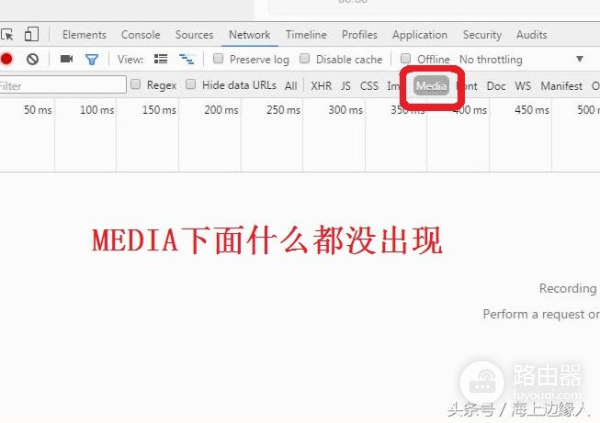Check Hide data URLs checkbox

tap(191, 84)
